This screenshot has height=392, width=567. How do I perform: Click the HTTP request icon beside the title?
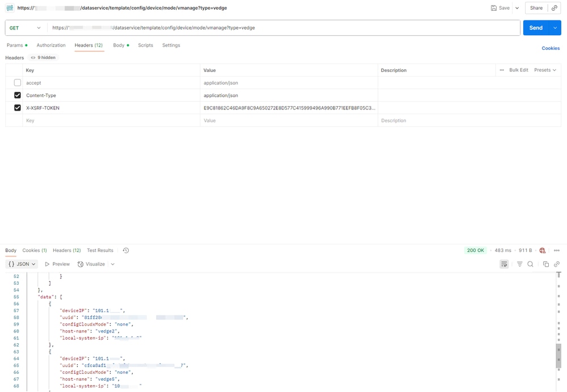coord(10,7)
